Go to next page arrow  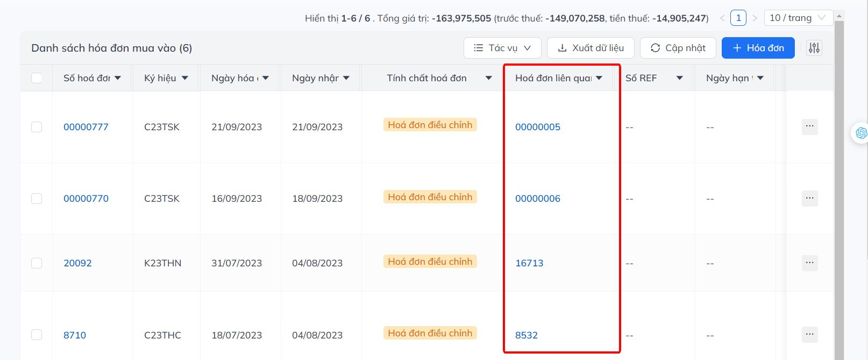point(755,18)
